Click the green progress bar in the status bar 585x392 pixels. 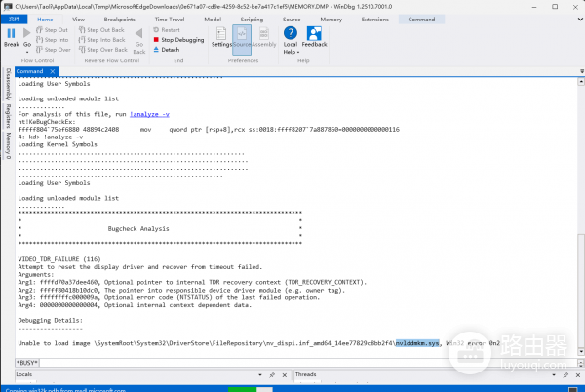[x=242, y=389]
